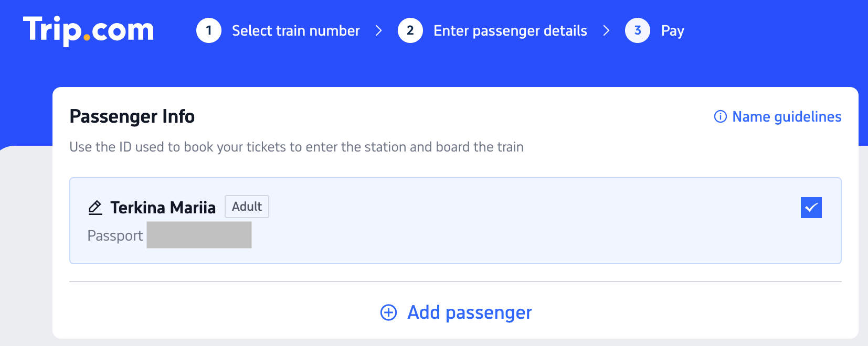Click the pencil edit icon beside Terkina Mariia
The width and height of the screenshot is (868, 346).
click(95, 208)
